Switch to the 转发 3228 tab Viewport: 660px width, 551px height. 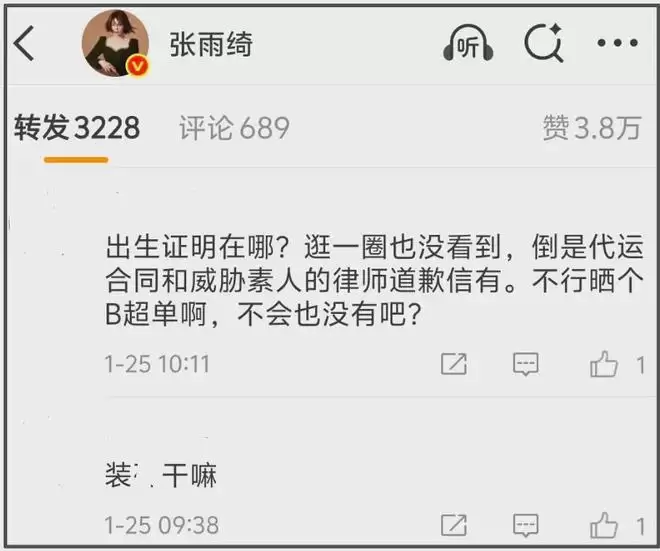point(77,128)
